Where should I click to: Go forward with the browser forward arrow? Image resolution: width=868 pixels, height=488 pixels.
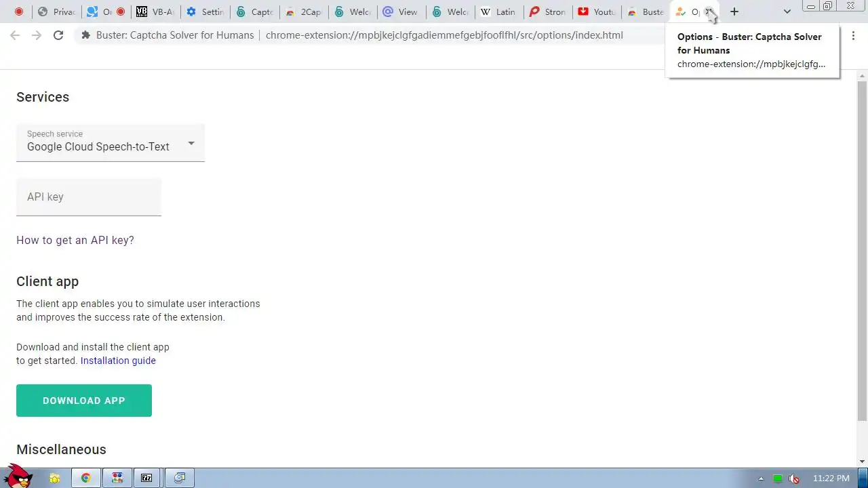pos(37,35)
